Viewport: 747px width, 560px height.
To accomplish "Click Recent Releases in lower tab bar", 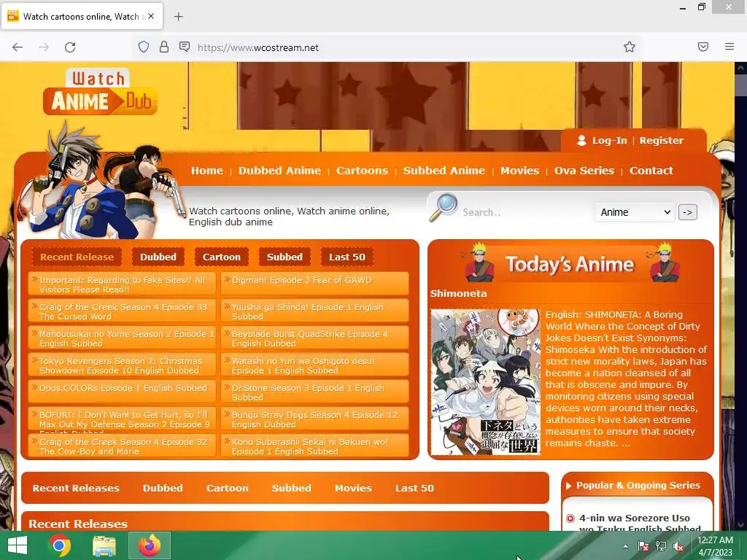I will click(x=76, y=488).
